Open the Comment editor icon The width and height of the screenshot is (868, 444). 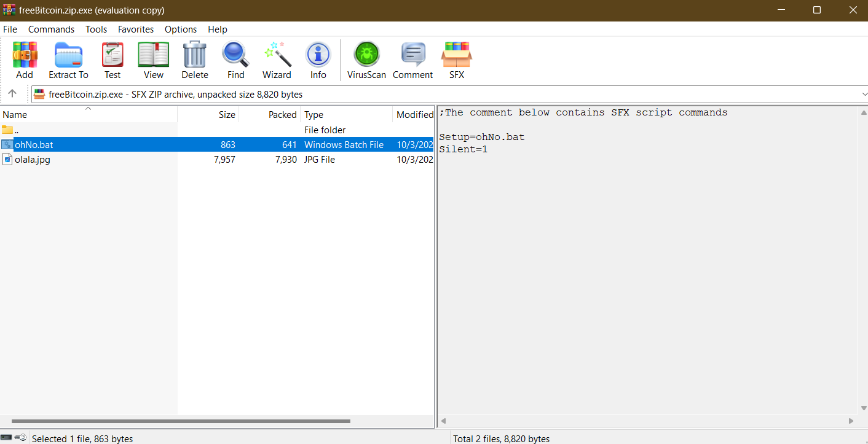(412, 60)
